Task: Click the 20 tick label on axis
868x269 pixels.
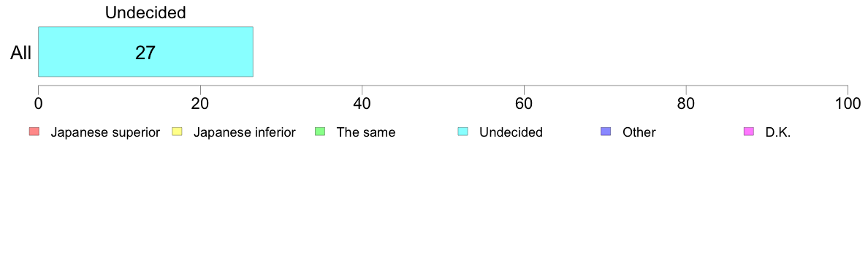Action: [x=200, y=103]
